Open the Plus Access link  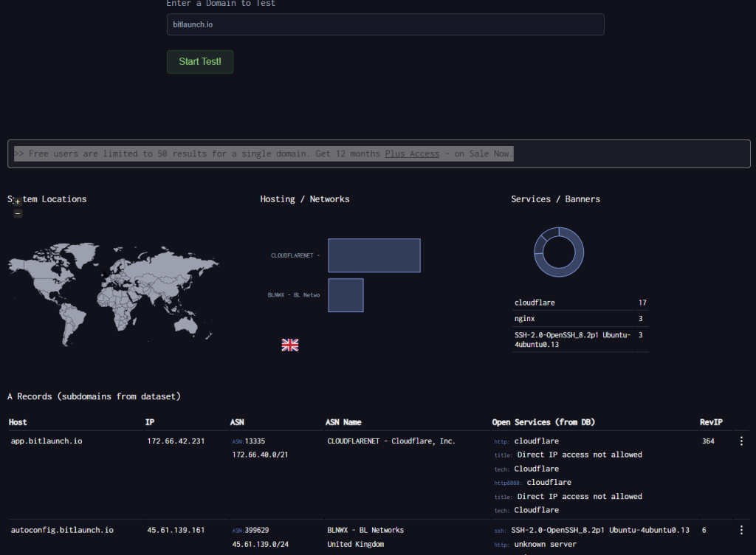coord(412,154)
